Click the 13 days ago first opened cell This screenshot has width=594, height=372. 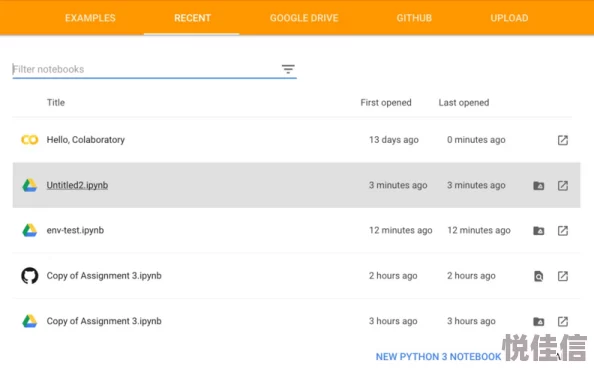coord(394,140)
